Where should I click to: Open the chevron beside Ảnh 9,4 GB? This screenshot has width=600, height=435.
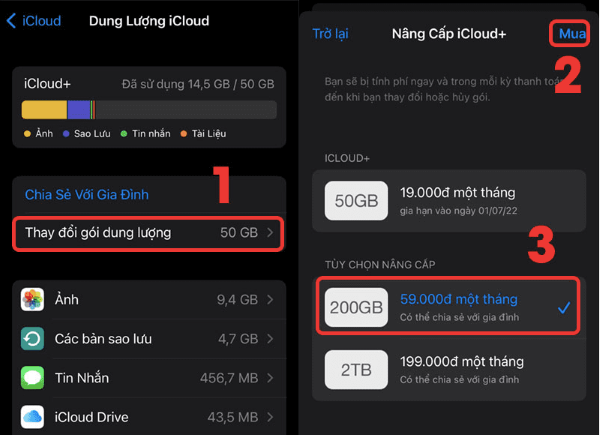click(x=271, y=300)
